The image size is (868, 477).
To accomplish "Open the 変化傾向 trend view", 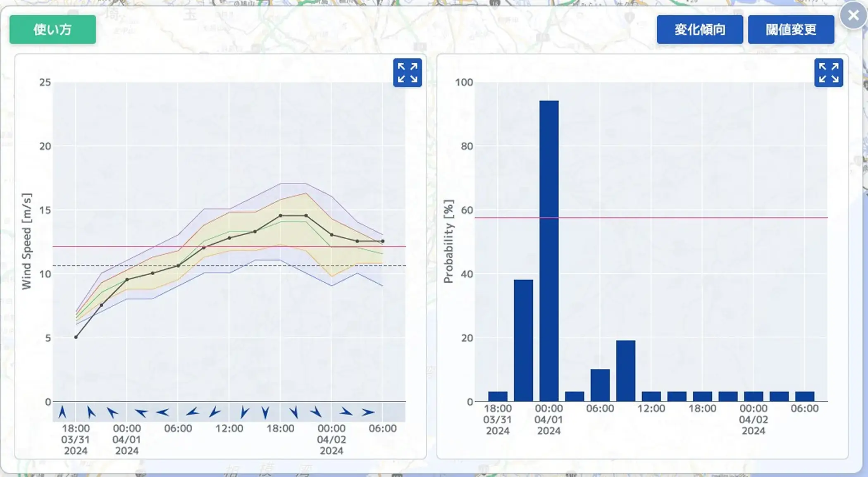I will tap(699, 29).
